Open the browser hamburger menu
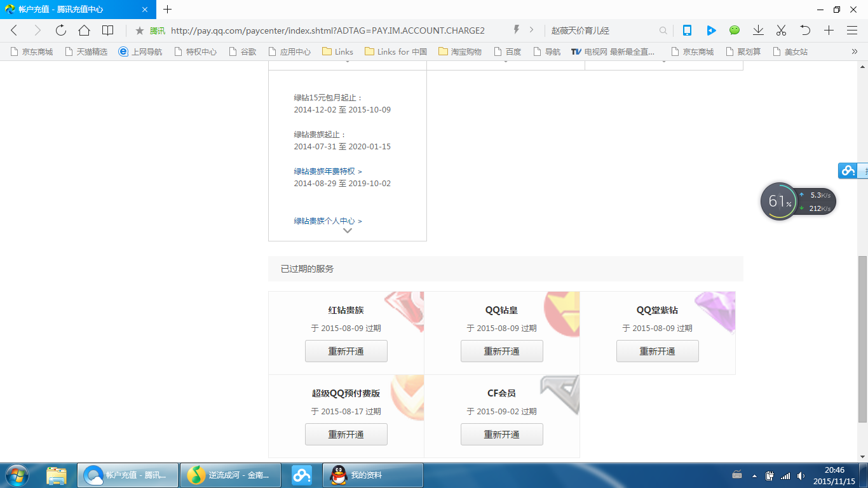 click(x=852, y=30)
